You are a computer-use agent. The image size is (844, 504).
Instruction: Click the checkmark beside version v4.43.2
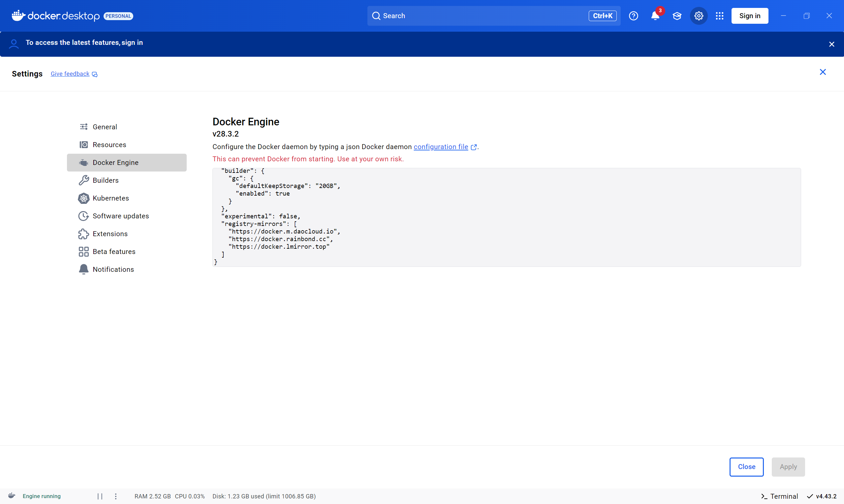coord(810,496)
